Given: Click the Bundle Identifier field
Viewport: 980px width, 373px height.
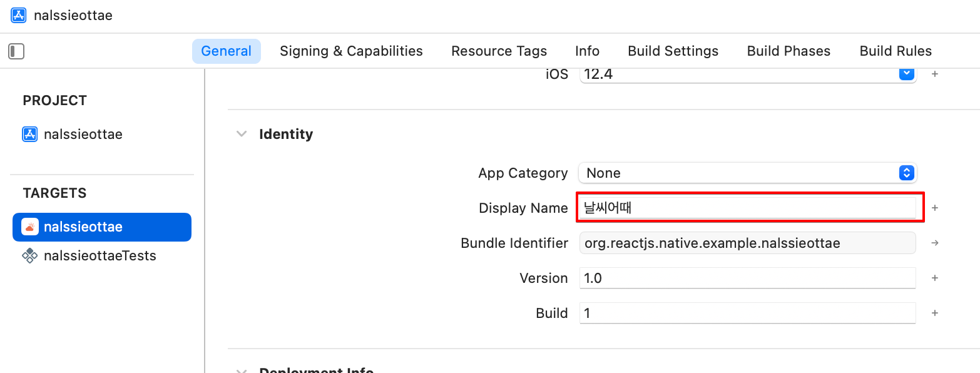Looking at the screenshot, I should tap(748, 243).
